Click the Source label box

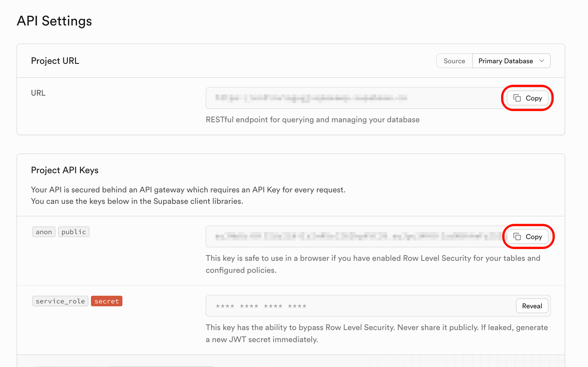coord(454,61)
